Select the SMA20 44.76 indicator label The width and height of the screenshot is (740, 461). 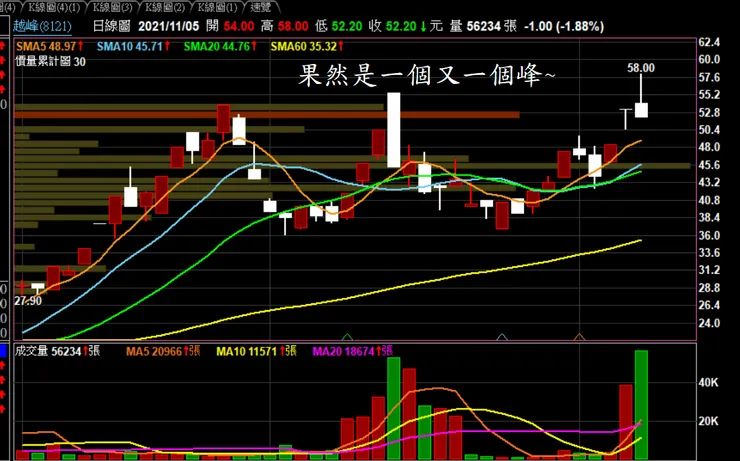click(220, 46)
